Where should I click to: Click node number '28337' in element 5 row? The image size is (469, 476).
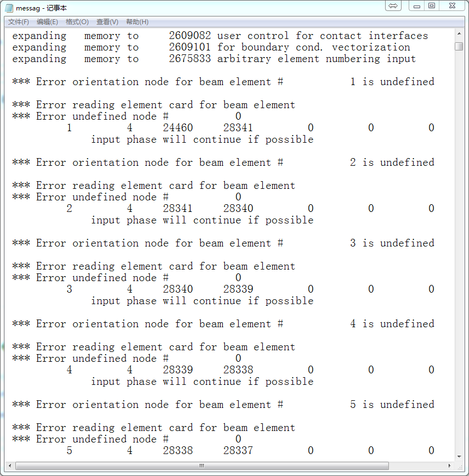point(238,451)
